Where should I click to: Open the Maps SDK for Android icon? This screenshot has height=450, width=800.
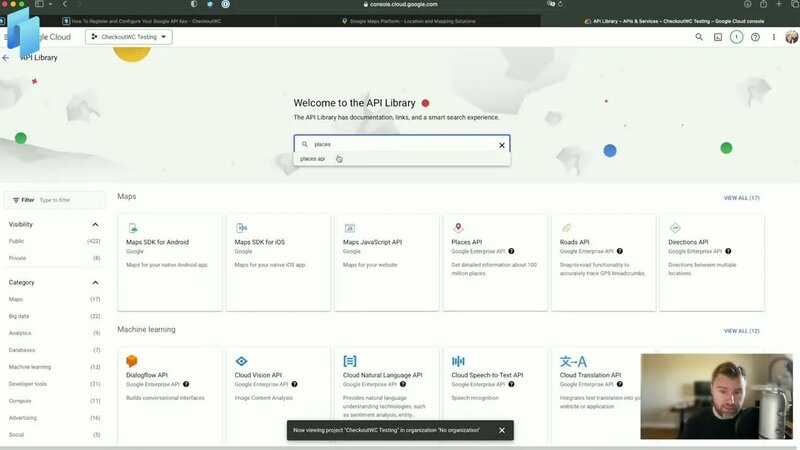point(133,228)
